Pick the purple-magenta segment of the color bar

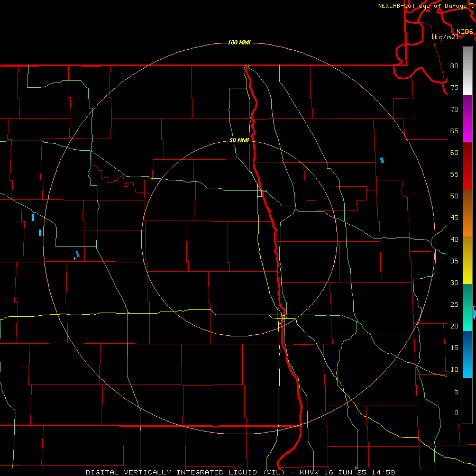(x=467, y=119)
